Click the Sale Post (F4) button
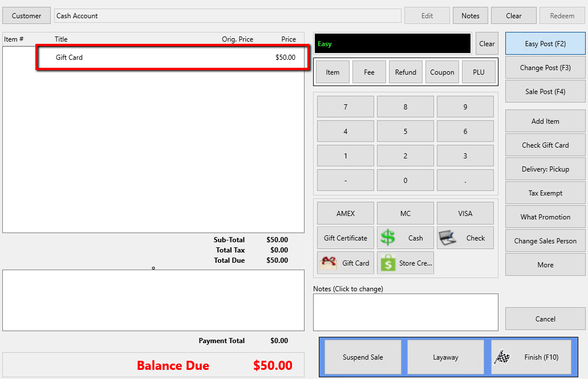This screenshot has height=379, width=588. pyautogui.click(x=545, y=91)
